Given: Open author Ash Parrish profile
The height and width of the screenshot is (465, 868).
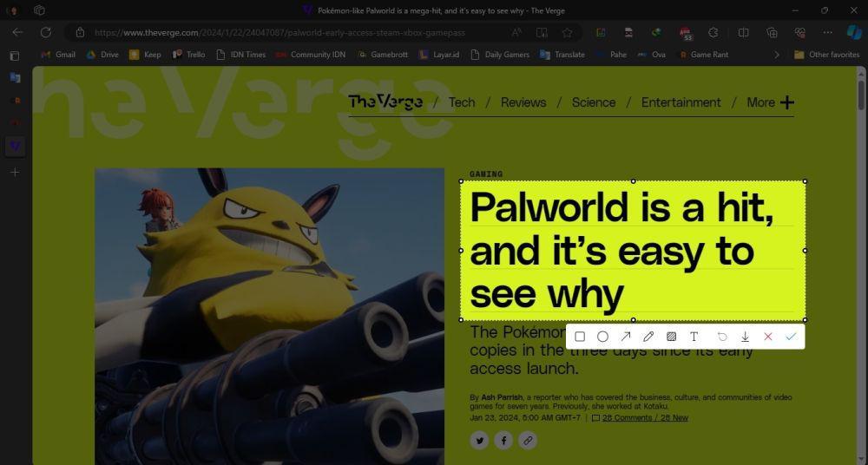Looking at the screenshot, I should tap(502, 397).
